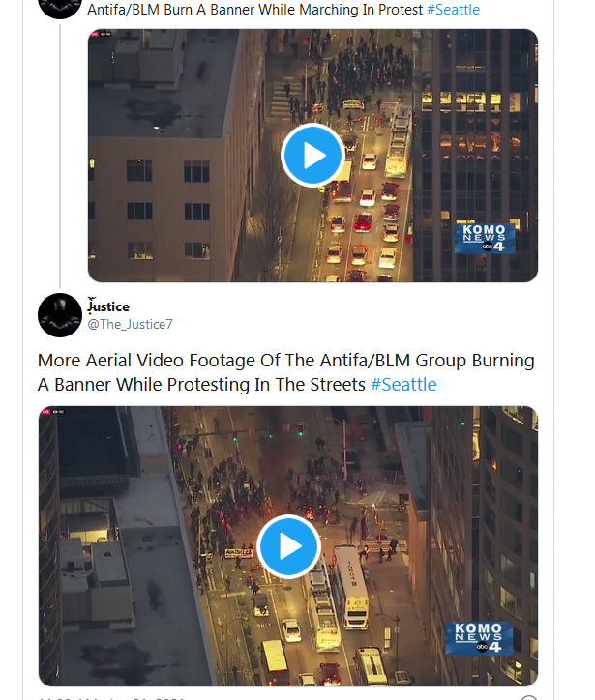The height and width of the screenshot is (700, 595).
Task: Click the KOMO News 4 logo in second video
Action: click(479, 638)
